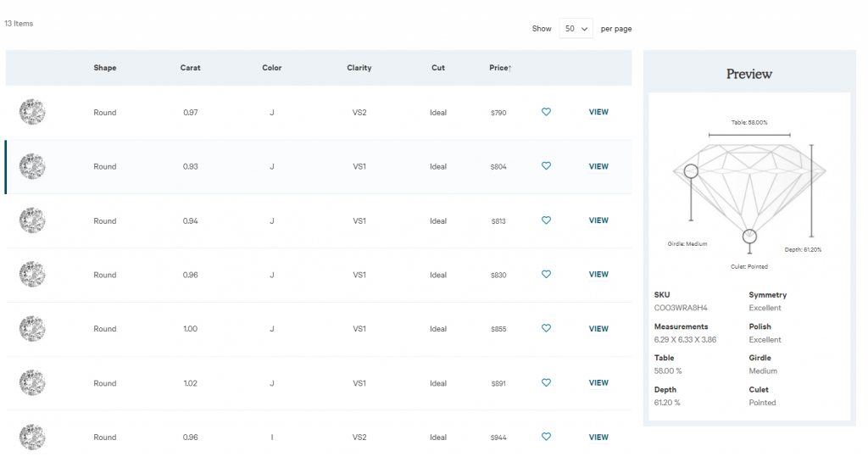The image size is (868, 457).
Task: Sort diamonds by Clarity header
Action: (x=359, y=68)
